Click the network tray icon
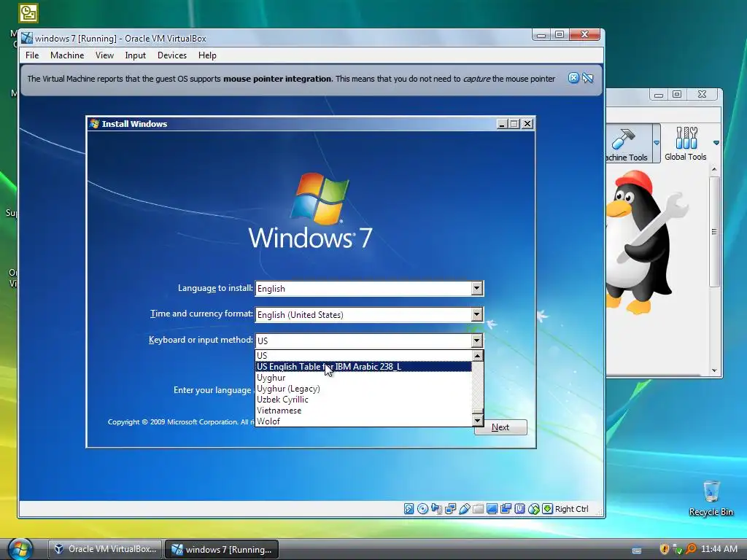The image size is (747, 560). [x=678, y=549]
